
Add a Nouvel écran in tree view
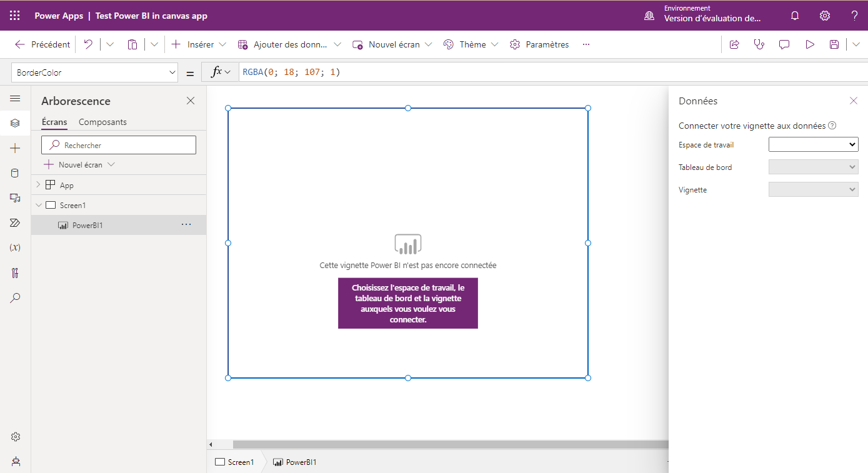tap(79, 165)
